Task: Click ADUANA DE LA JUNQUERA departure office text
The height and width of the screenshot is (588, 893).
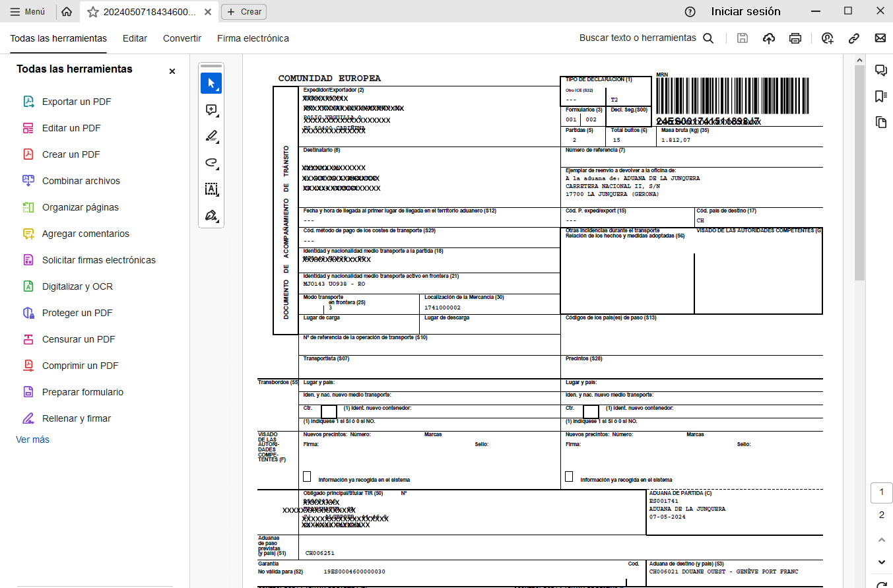Action: [687, 509]
